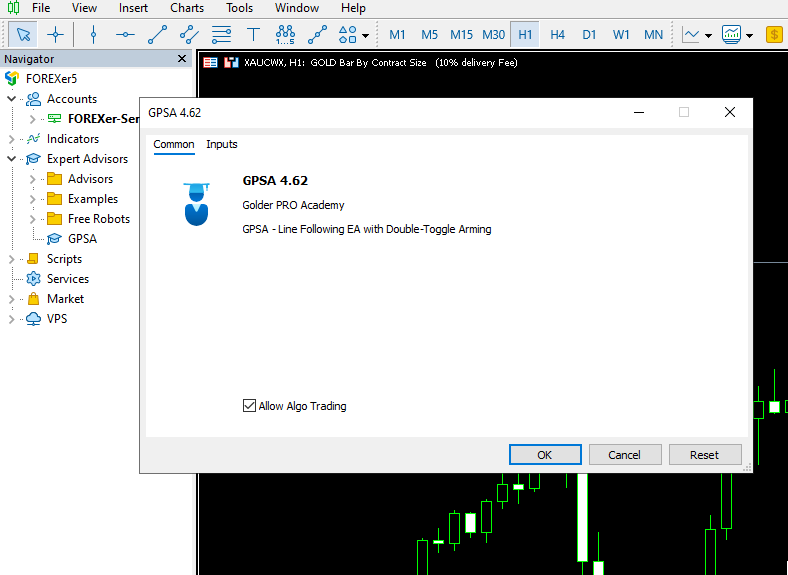The height and width of the screenshot is (575, 788).
Task: Select the trendline drawing tool
Action: tap(157, 35)
